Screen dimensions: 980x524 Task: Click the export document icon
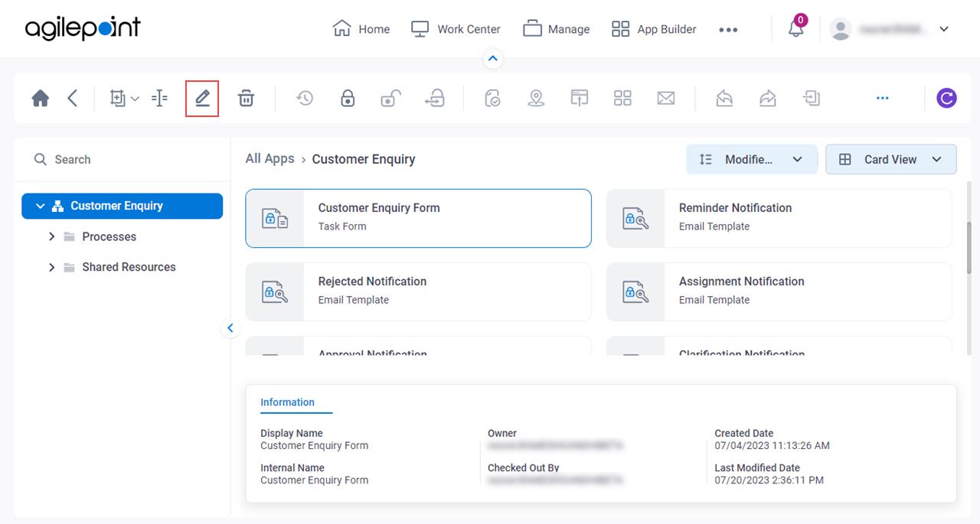coord(811,98)
